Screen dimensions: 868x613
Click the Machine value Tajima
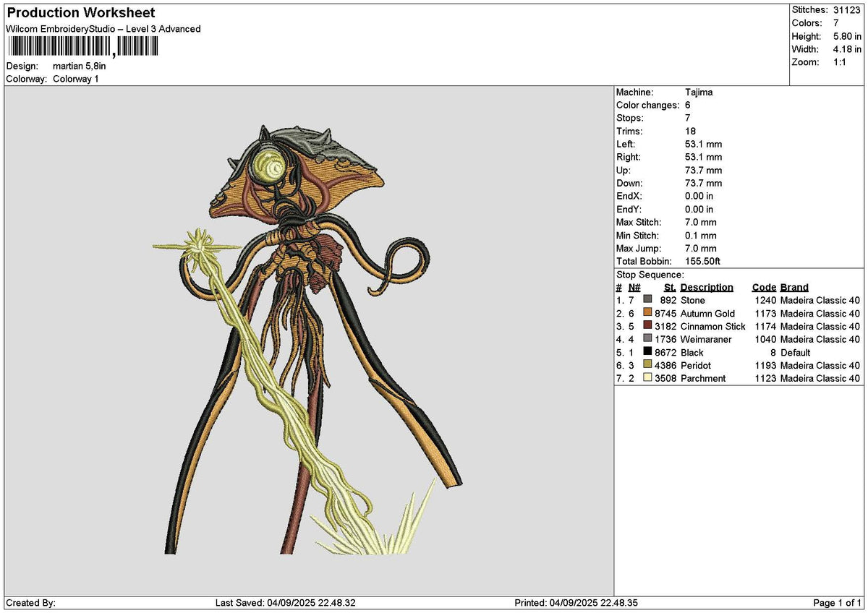699,93
